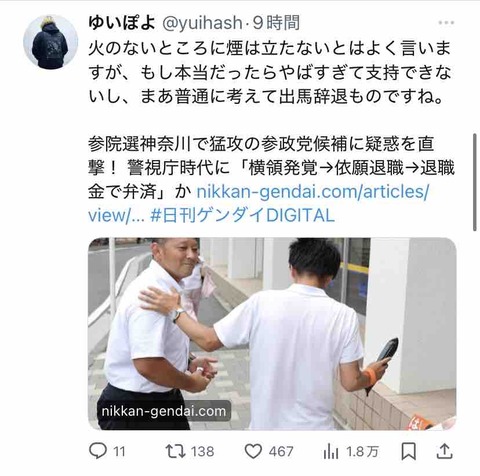View analytics bar-chart icon showing 1.8万
Screen dimensions: 480x476
pyautogui.click(x=331, y=452)
